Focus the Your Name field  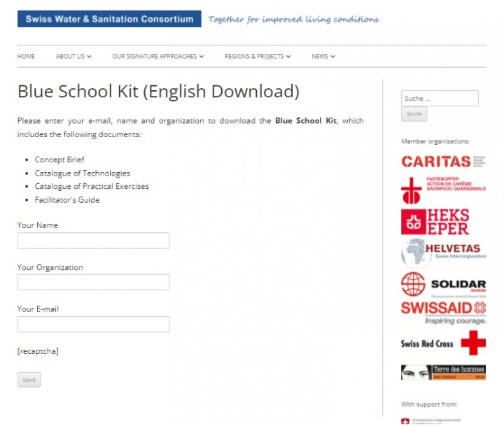(93, 241)
